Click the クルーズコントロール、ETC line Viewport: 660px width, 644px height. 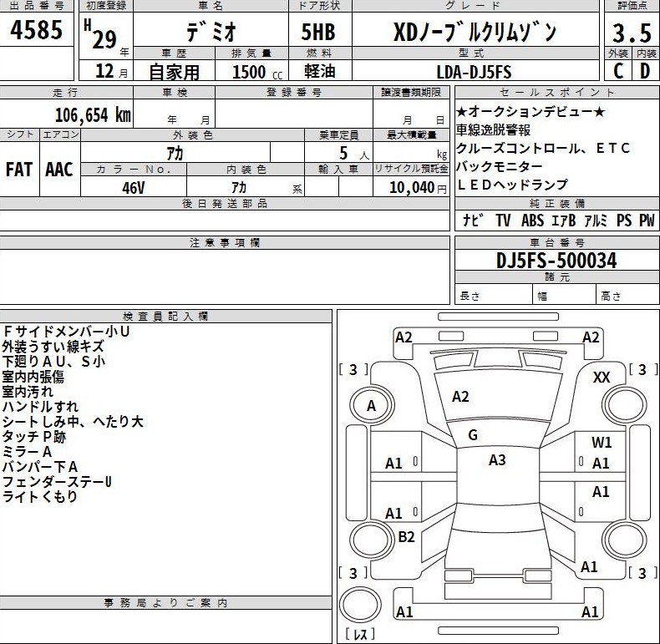pyautogui.click(x=543, y=148)
